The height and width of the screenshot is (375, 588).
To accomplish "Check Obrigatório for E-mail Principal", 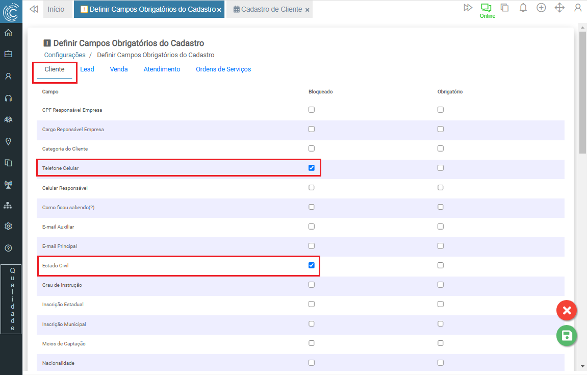I will (441, 246).
